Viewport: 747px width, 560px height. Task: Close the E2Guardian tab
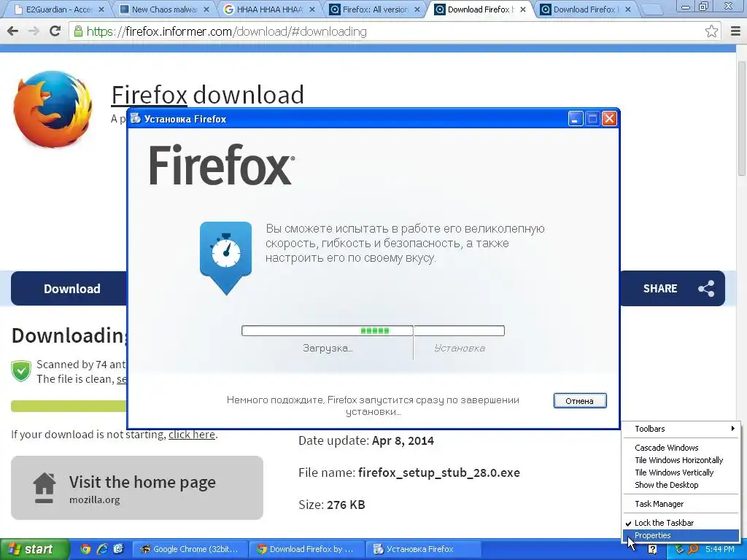(x=101, y=9)
